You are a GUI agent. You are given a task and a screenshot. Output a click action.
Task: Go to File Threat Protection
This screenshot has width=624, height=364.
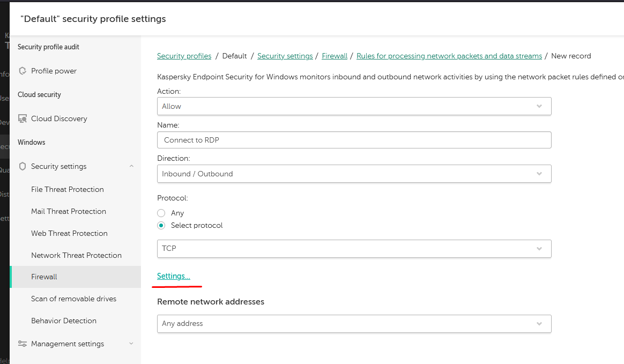pyautogui.click(x=68, y=189)
